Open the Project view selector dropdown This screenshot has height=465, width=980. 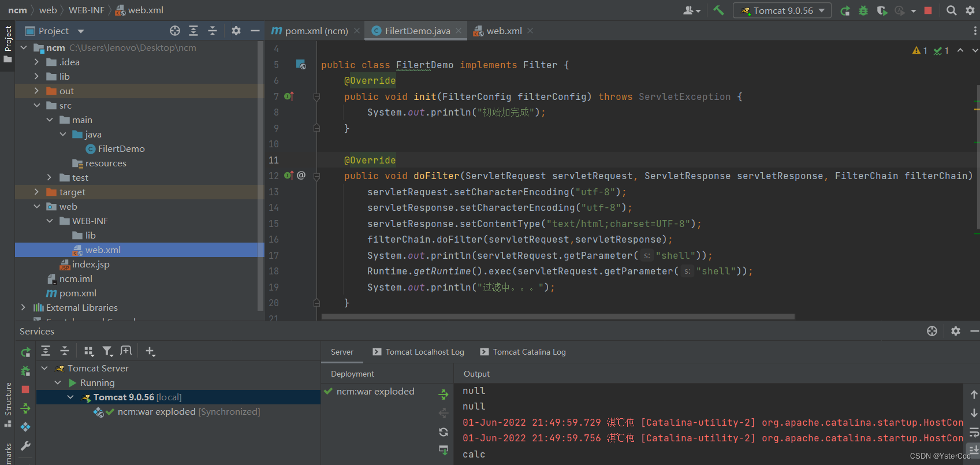[81, 31]
